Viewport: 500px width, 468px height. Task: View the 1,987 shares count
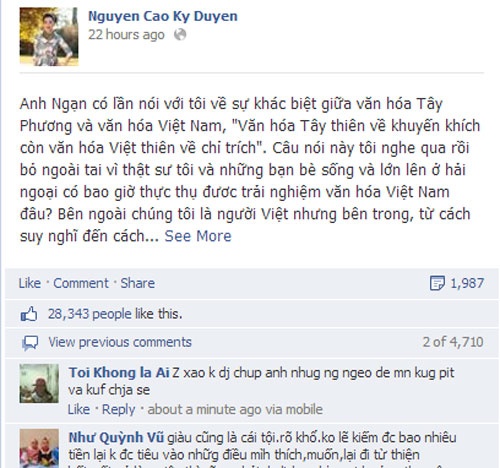click(467, 283)
